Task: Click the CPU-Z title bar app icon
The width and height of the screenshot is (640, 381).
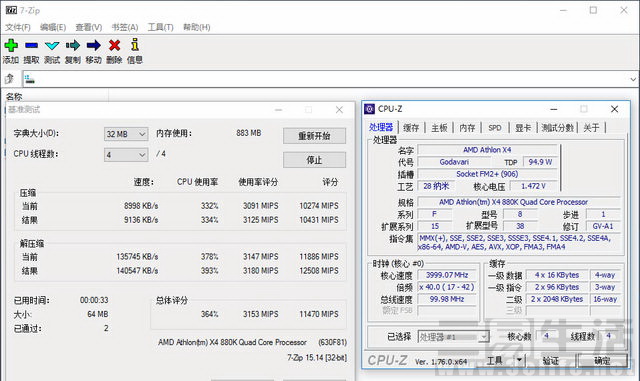Action: (x=369, y=109)
